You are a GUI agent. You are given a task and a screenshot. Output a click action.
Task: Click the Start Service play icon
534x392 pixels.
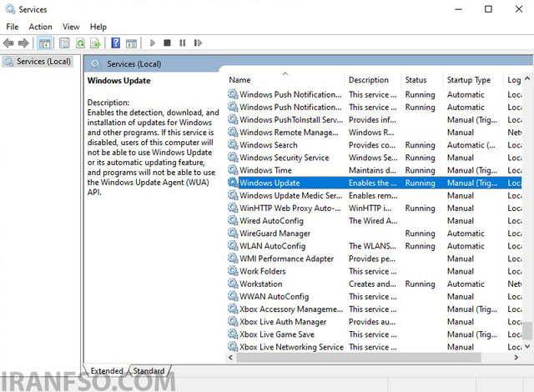[153, 43]
